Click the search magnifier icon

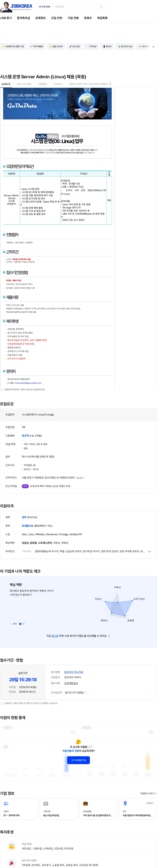(101, 7)
